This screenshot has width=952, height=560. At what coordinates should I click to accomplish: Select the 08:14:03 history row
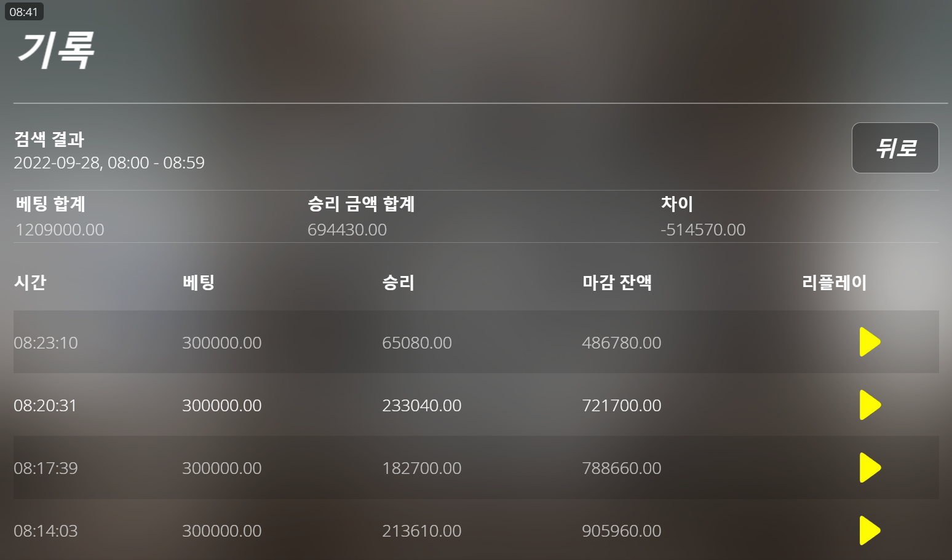pyautogui.click(x=476, y=530)
